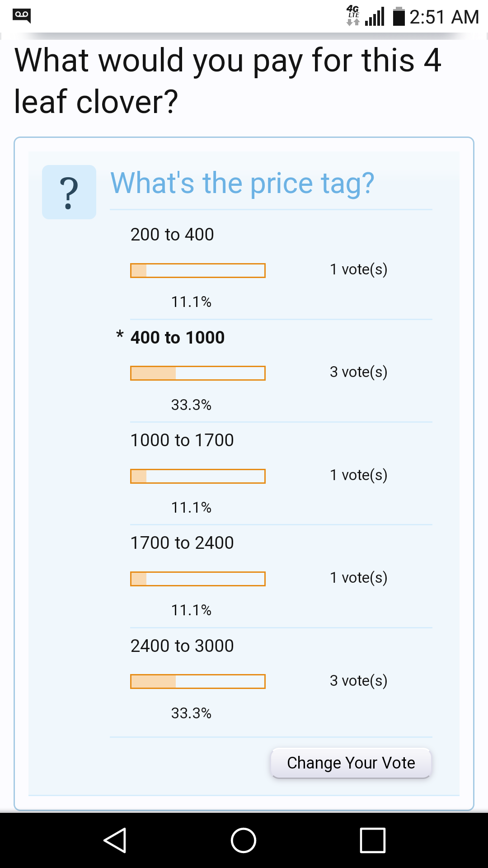488x868 pixels.
Task: Click the progress bar under 2400 to 3000
Action: (198, 682)
